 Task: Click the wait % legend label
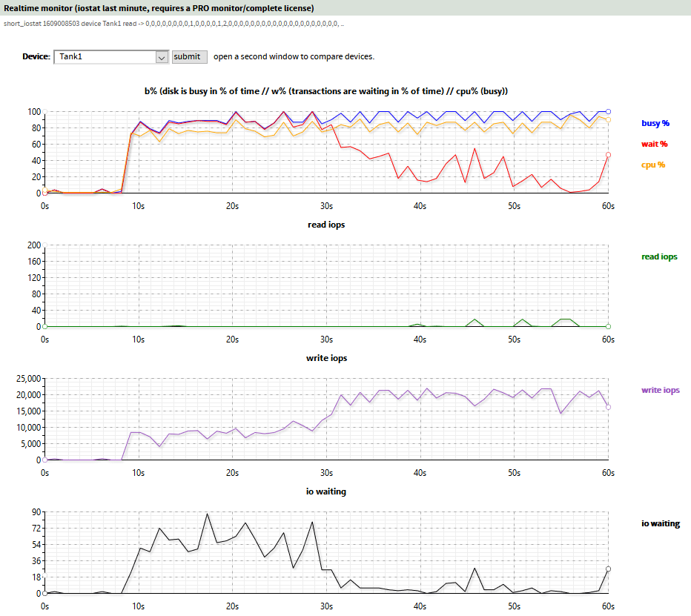(655, 144)
